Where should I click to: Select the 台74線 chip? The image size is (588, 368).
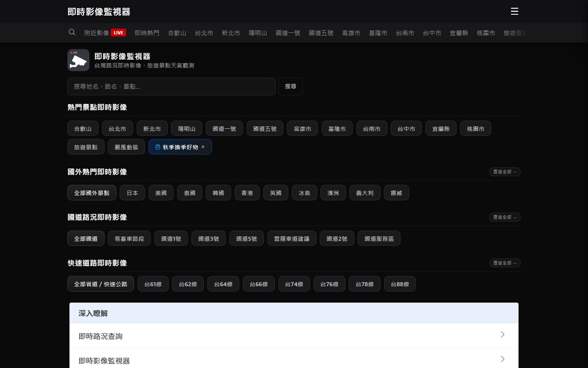[294, 284]
